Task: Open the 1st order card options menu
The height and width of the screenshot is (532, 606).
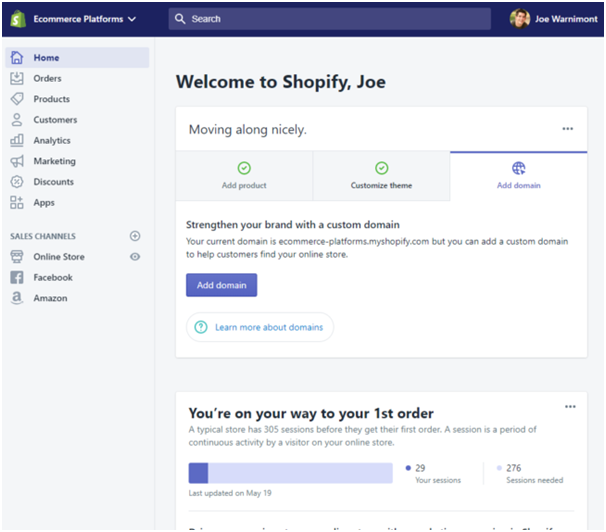Action: click(x=570, y=407)
